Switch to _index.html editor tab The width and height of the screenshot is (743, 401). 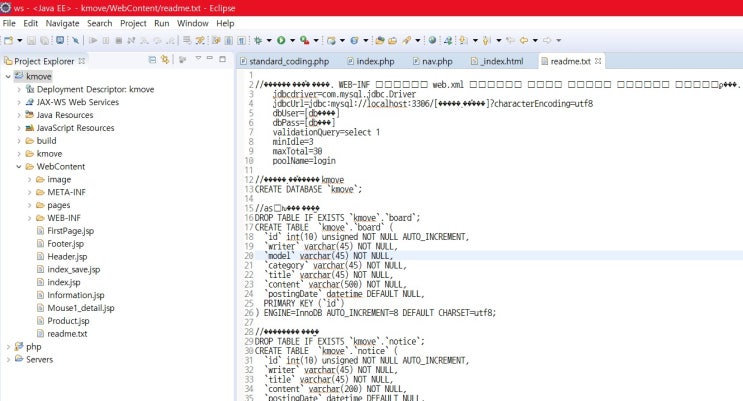[x=497, y=61]
